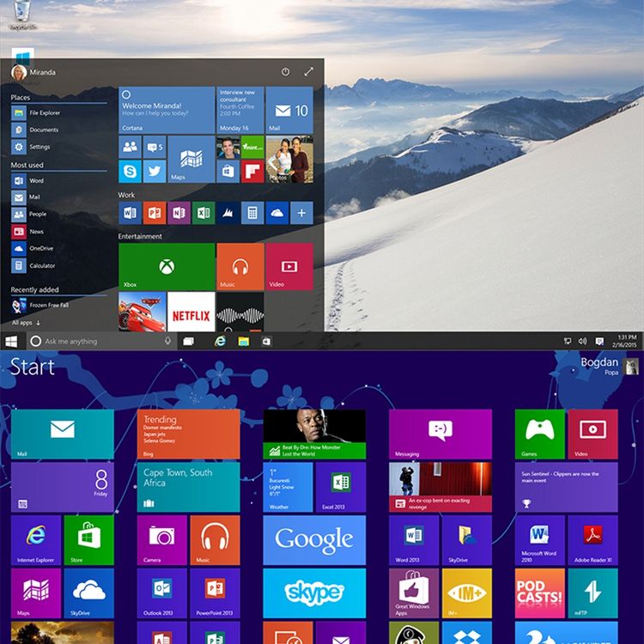Open the Messaging tile showing 5

pyautogui.click(x=155, y=147)
